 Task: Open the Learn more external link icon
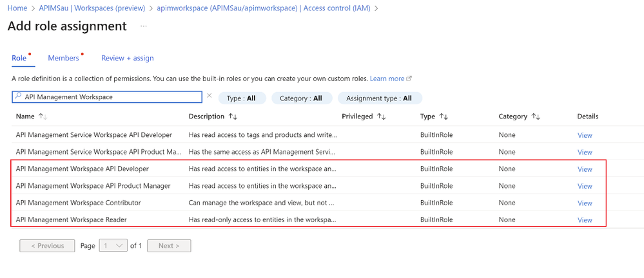[409, 79]
